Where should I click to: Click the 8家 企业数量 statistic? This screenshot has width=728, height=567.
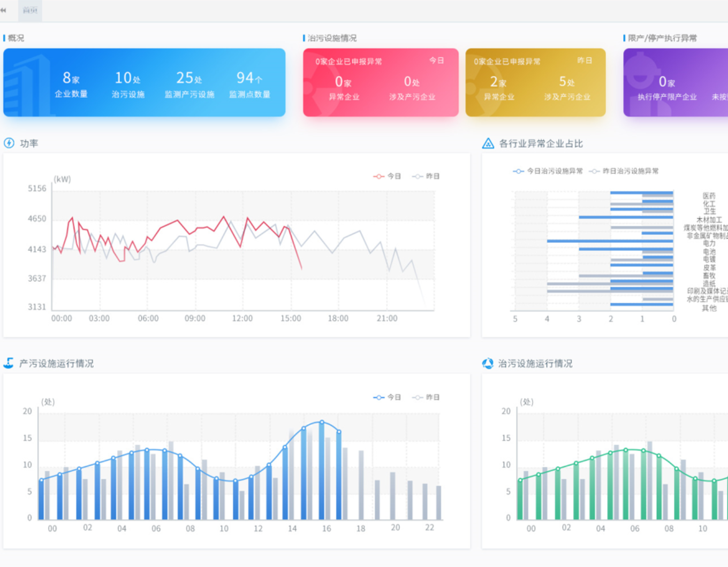71,85
